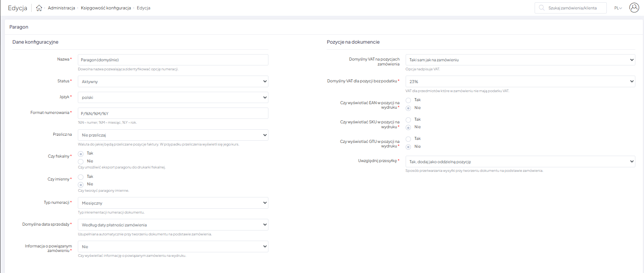Screen dimensions: 644x273
Task: Focus the Format numerowania text field
Action: click(173, 114)
